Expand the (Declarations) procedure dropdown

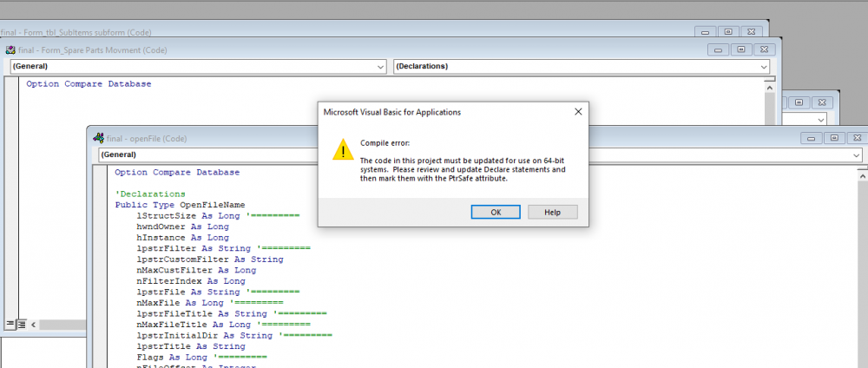coord(763,67)
